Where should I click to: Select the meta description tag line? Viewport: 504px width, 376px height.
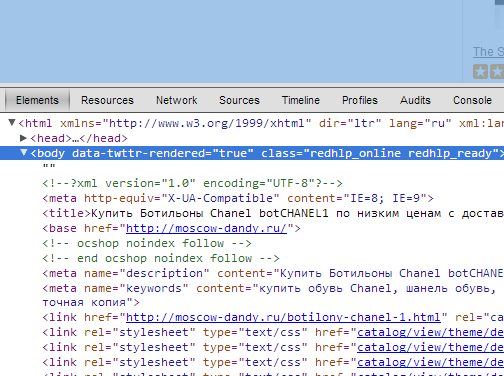(x=273, y=273)
